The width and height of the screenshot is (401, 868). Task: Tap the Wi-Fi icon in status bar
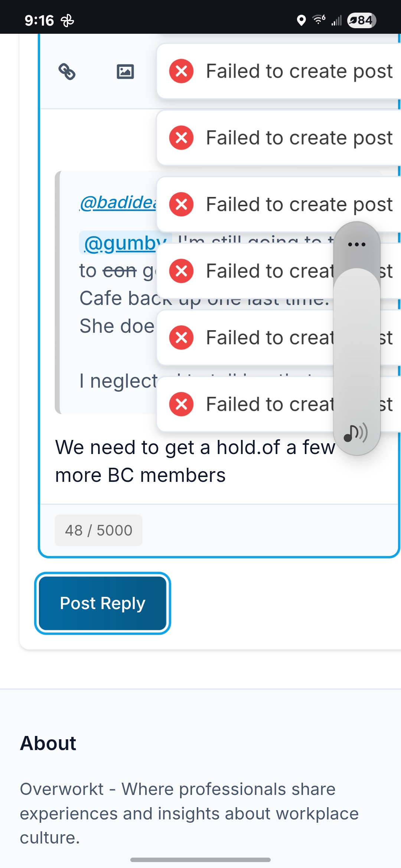pyautogui.click(x=319, y=19)
